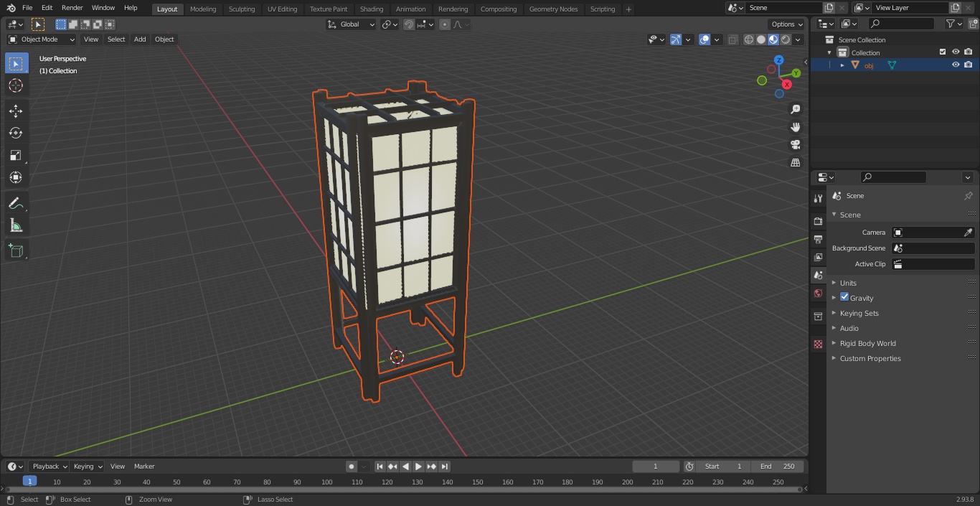This screenshot has height=506, width=980.
Task: Switch to the Modeling workspace tab
Action: [203, 9]
